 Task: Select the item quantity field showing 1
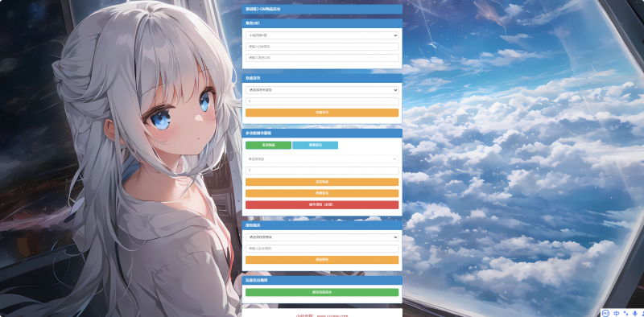[x=322, y=171]
